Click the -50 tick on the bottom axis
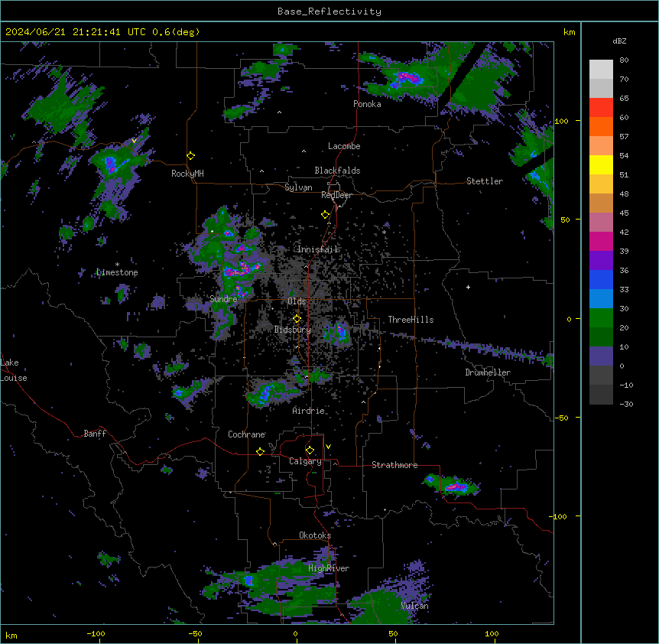 (x=195, y=633)
